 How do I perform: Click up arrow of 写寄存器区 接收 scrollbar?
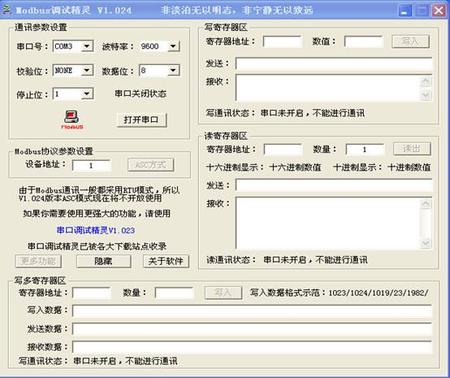426,81
